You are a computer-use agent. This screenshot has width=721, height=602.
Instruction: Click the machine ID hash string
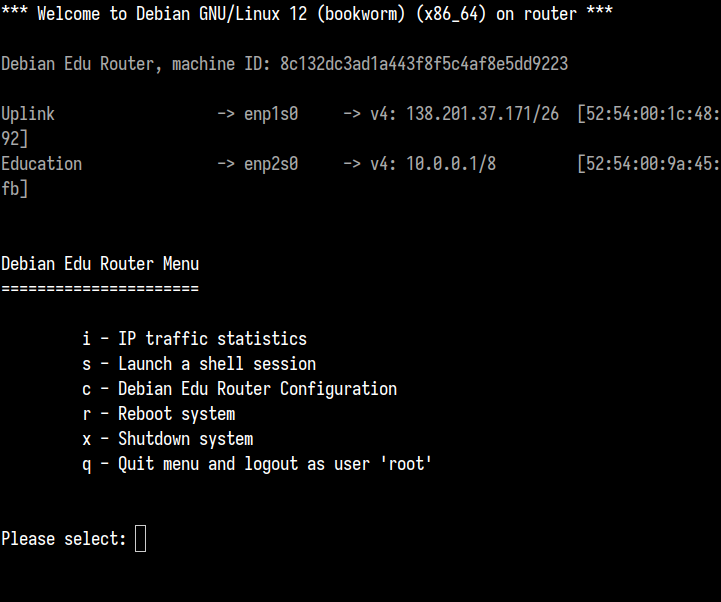click(x=424, y=64)
